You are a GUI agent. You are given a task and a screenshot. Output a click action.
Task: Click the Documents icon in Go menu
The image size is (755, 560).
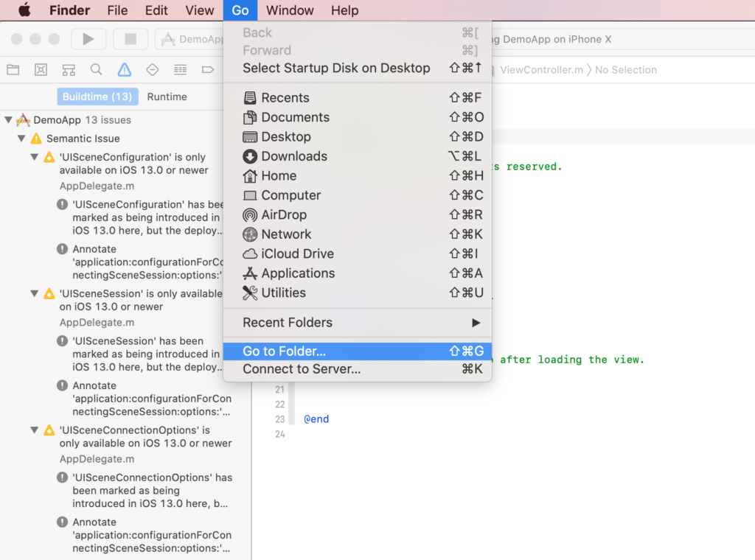point(250,117)
